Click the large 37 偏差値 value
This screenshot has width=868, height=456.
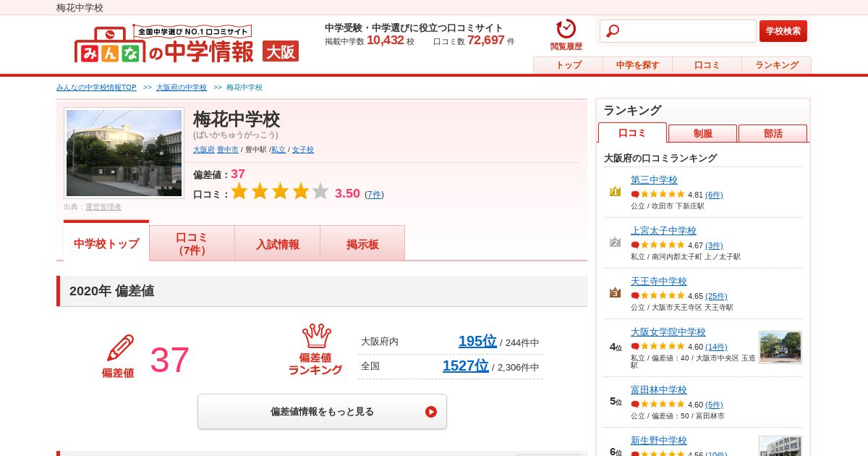point(169,360)
